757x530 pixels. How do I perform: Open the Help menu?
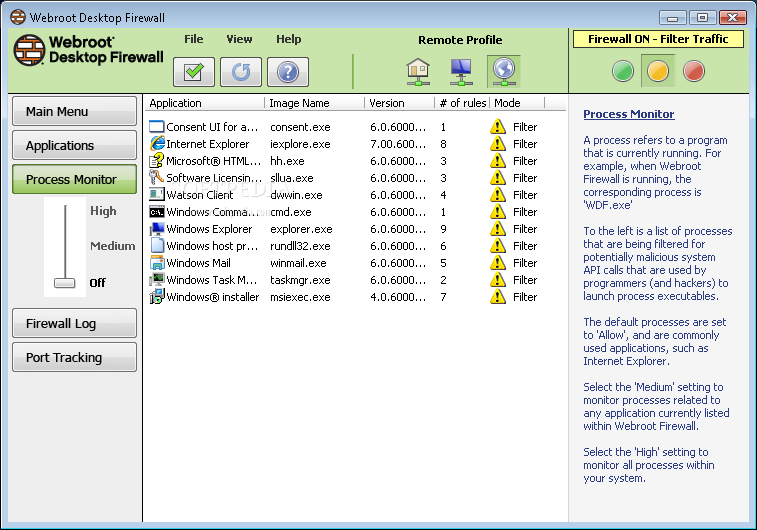click(x=289, y=39)
